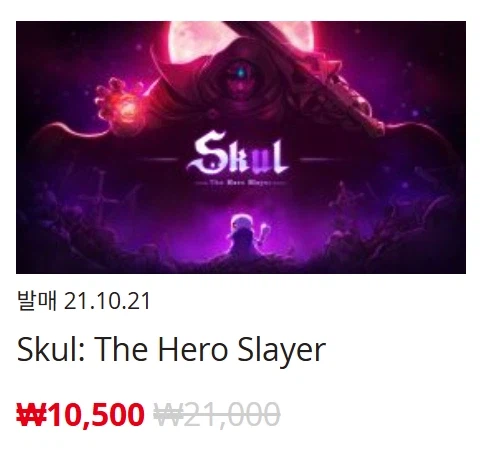This screenshot has width=485, height=466.
Task: Click the glowing red orb hand
Action: (x=120, y=101)
